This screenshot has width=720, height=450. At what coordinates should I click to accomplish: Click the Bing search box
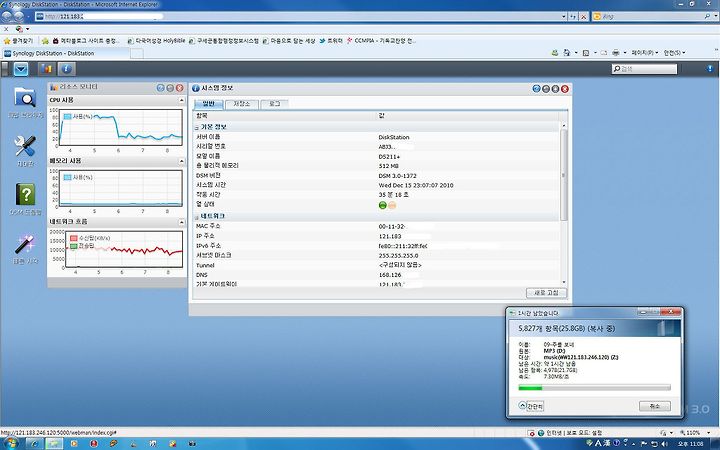click(x=648, y=17)
